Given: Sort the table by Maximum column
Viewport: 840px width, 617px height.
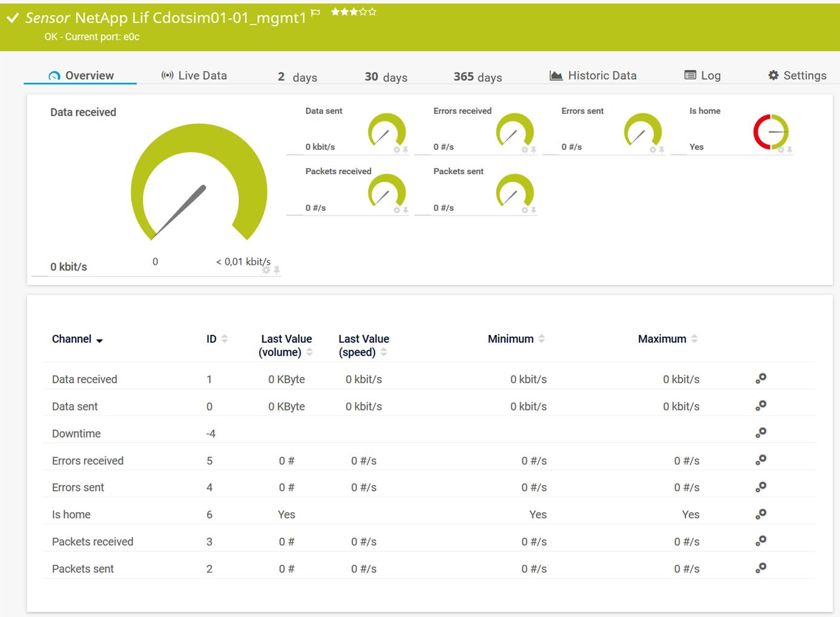Looking at the screenshot, I should tap(694, 338).
